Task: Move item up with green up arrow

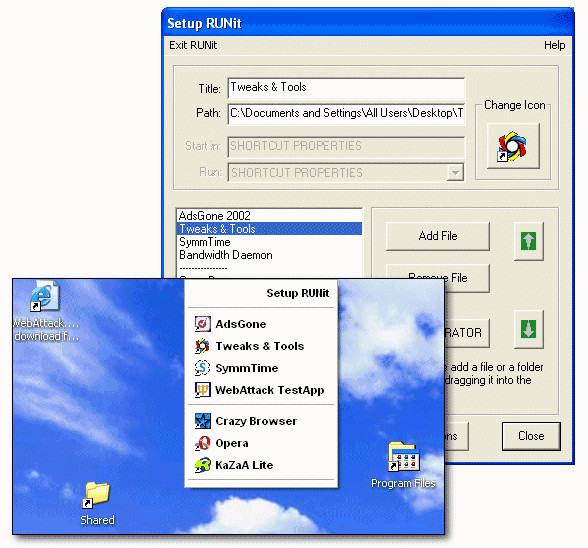Action: coord(528,241)
